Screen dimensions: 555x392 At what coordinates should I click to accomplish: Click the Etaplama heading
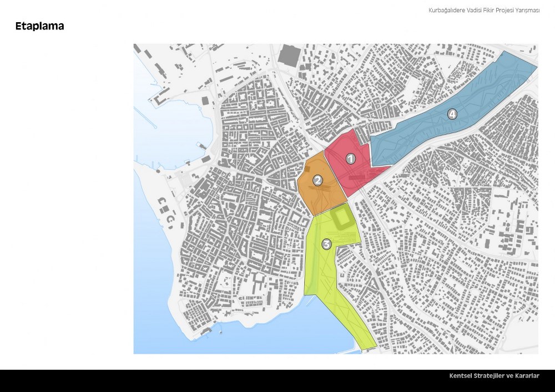pyautogui.click(x=39, y=26)
